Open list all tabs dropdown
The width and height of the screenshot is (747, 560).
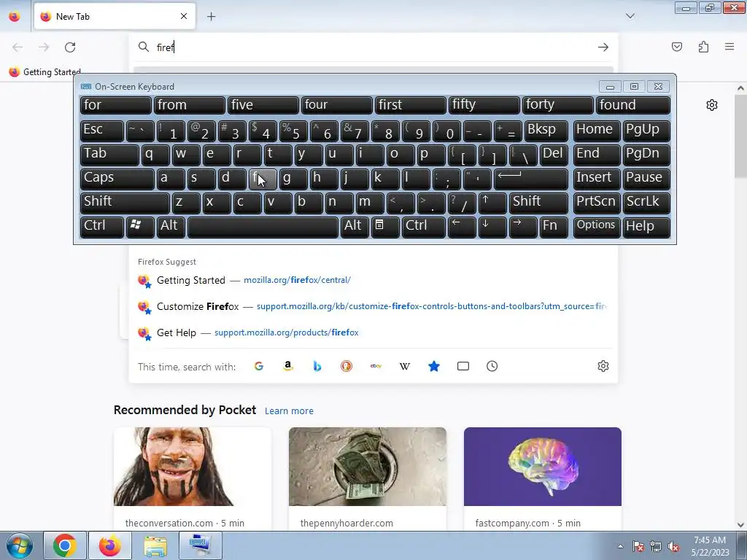coord(630,16)
